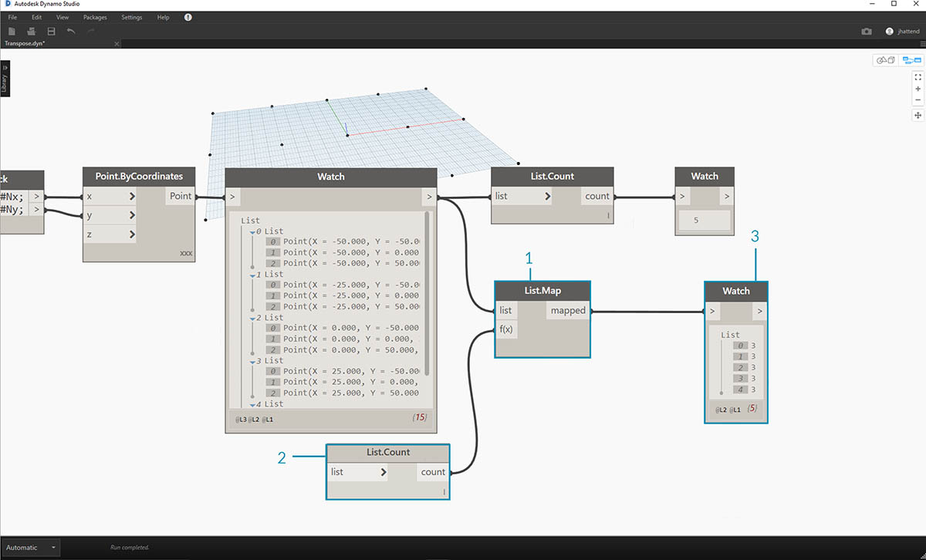Close the Transpose.dyn tab
The width and height of the screenshot is (926, 560).
[x=117, y=44]
